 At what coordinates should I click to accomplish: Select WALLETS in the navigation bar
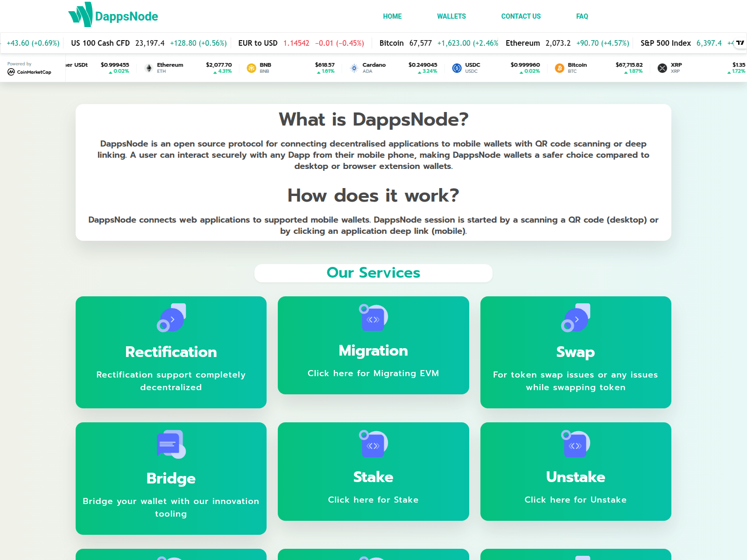point(451,16)
